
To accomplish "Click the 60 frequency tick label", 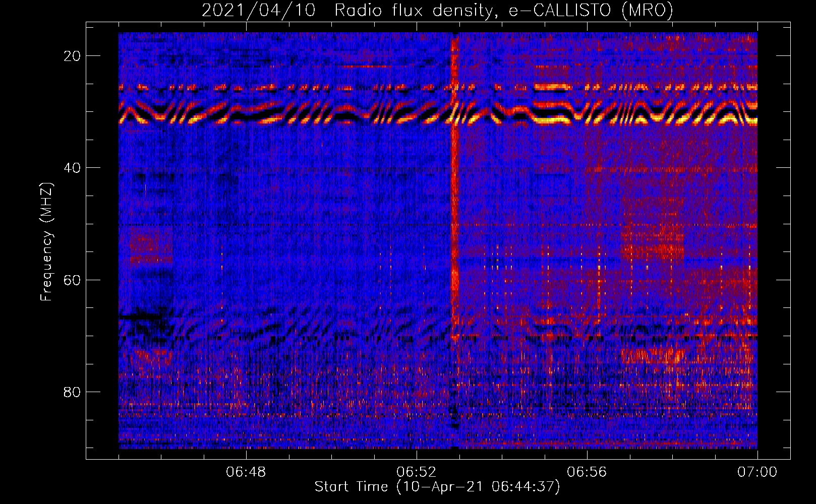I will 73,280.
